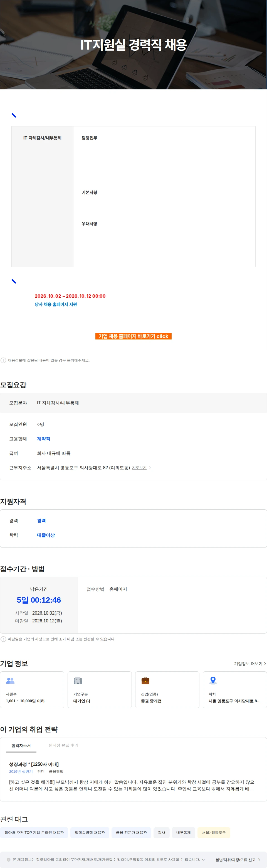
Task: Click the info icon beside 채용정보에 잘못된 내용
Action: click(3, 360)
